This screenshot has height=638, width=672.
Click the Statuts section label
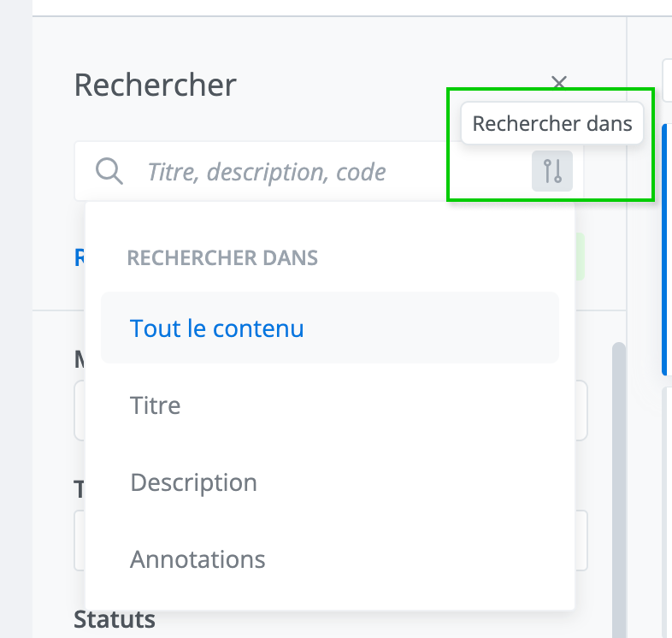pos(115,619)
